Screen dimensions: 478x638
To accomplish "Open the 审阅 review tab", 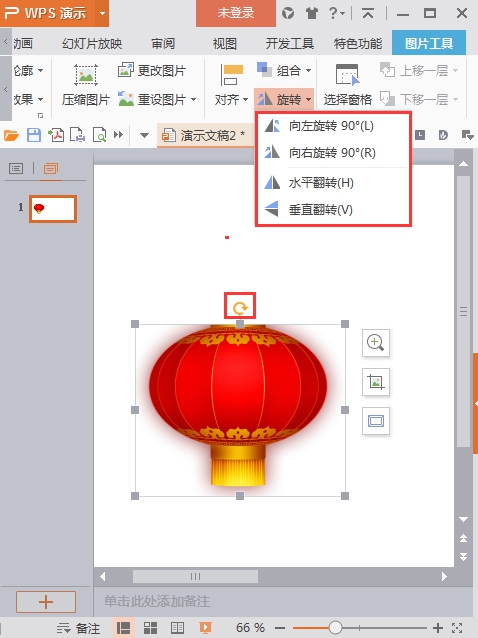I will tap(163, 43).
